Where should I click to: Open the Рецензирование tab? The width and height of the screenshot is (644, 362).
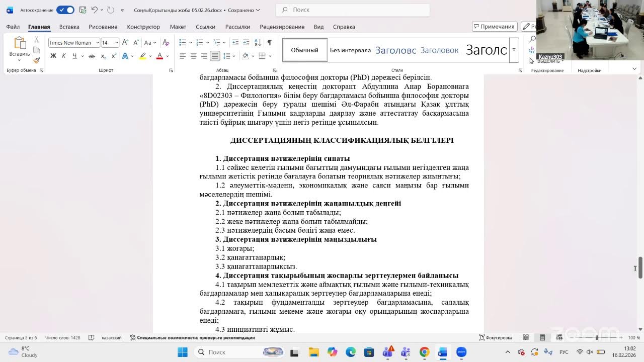click(282, 27)
